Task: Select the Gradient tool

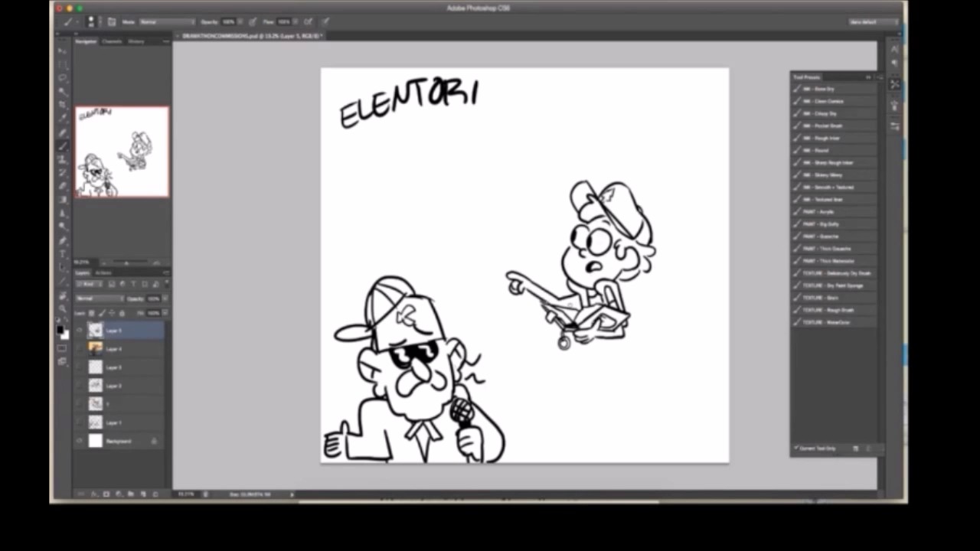Action: [63, 200]
